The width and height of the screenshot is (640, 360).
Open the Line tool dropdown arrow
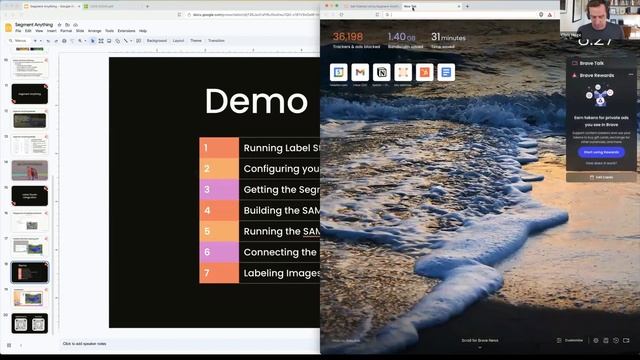pos(131,41)
